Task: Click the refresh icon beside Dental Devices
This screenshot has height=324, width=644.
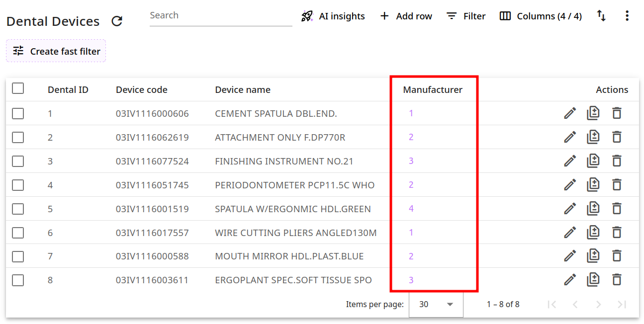Action: pyautogui.click(x=117, y=21)
